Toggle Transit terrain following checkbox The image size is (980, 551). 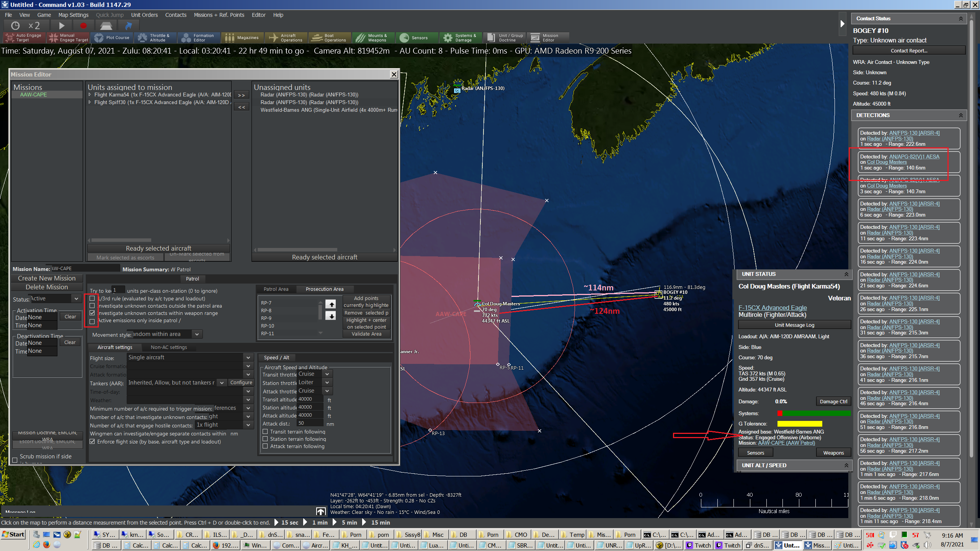[265, 432]
